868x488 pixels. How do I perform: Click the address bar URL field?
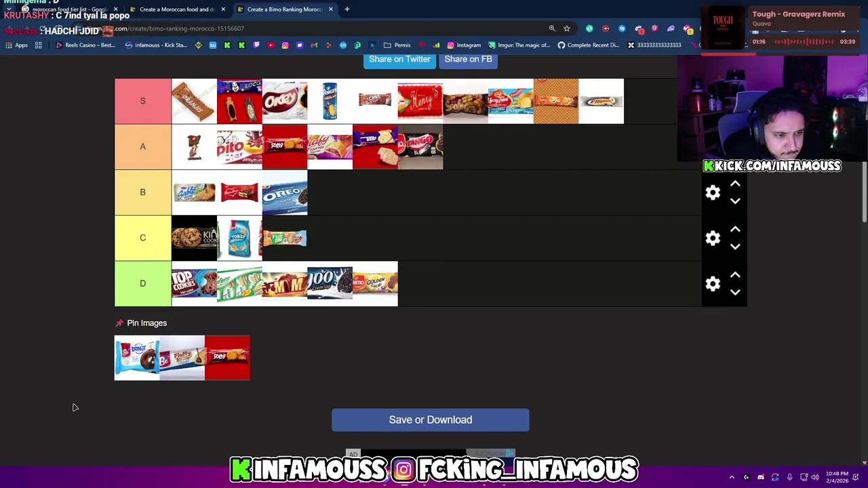click(325, 28)
